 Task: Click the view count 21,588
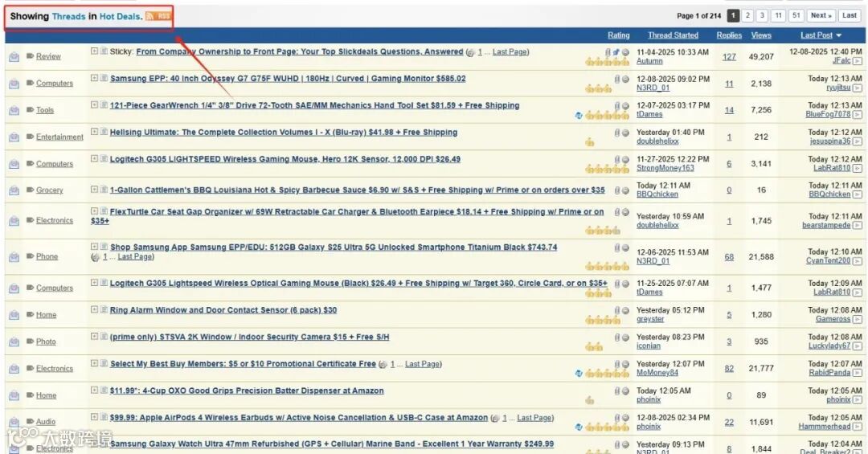coord(761,257)
